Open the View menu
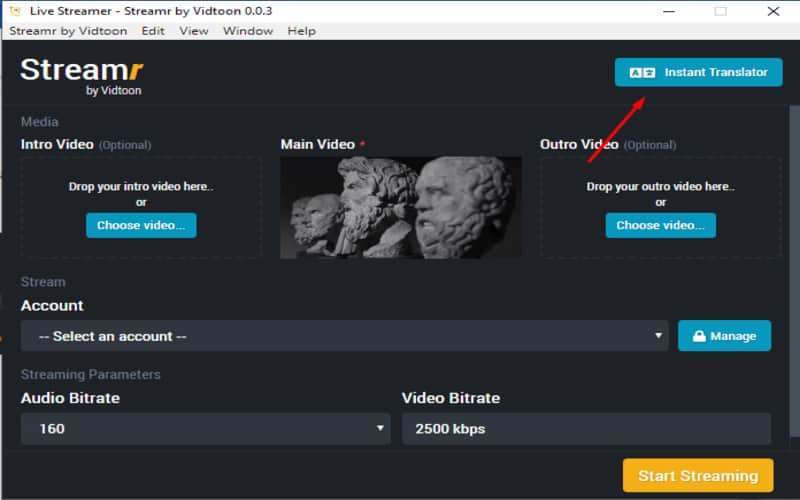800x500 pixels. [x=194, y=31]
